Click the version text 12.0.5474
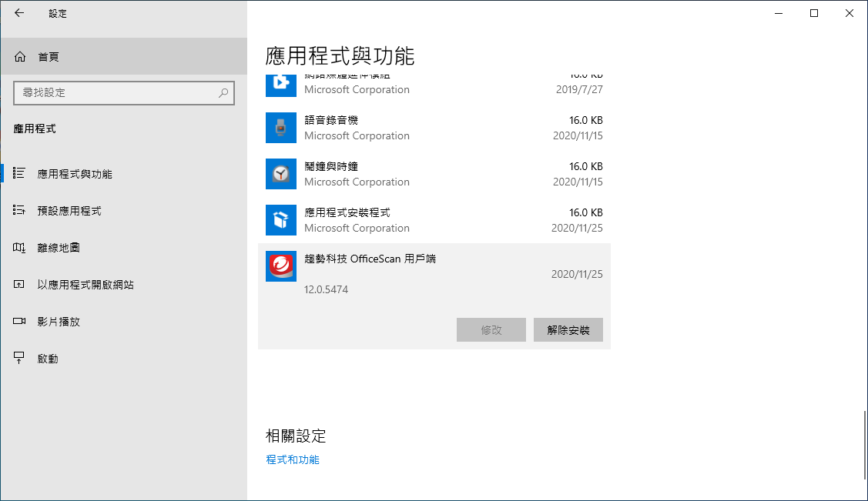 click(x=326, y=289)
